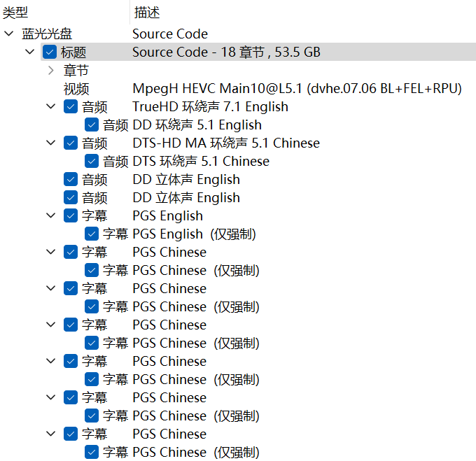Click the text 'Source Code - 18 章节 , 53.5 GB'

point(227,52)
